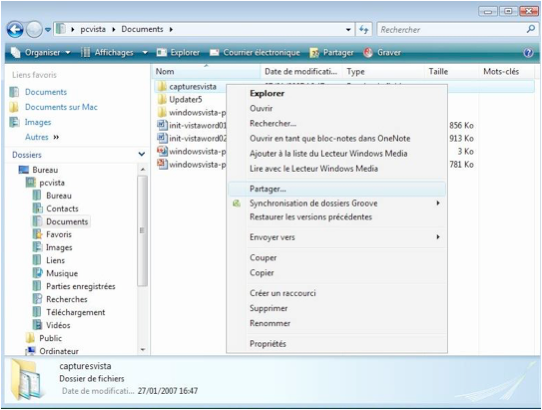This screenshot has width=542, height=410.
Task: Collapse the Dossiers pane chevron
Action: point(142,154)
